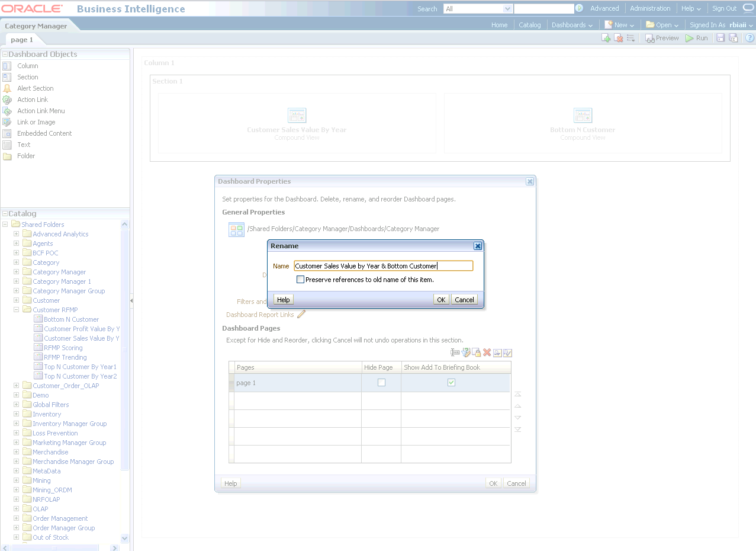Select the page 1 tab
Viewport: 756px width, 551px height.
point(22,40)
